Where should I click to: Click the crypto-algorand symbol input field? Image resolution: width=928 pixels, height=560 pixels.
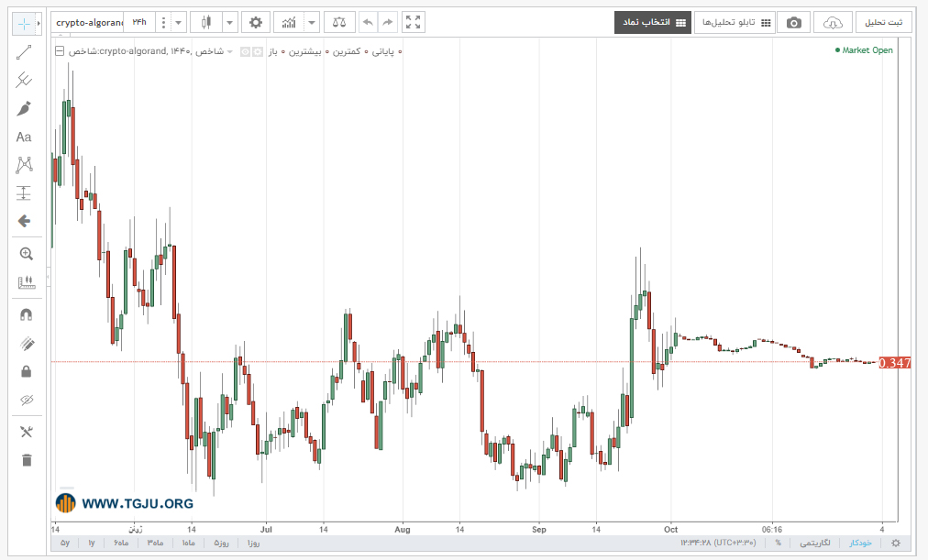pyautogui.click(x=88, y=23)
